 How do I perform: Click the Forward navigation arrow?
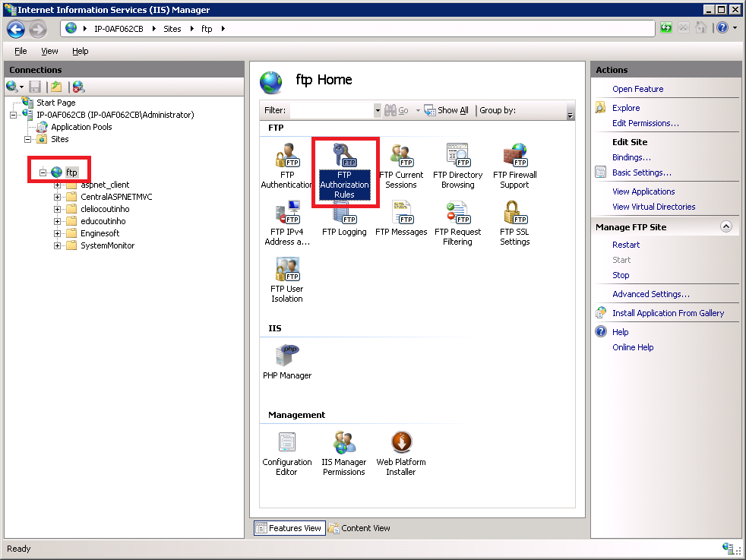37,30
